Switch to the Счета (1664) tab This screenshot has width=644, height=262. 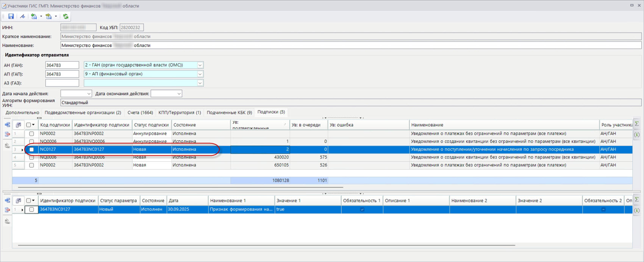point(140,113)
